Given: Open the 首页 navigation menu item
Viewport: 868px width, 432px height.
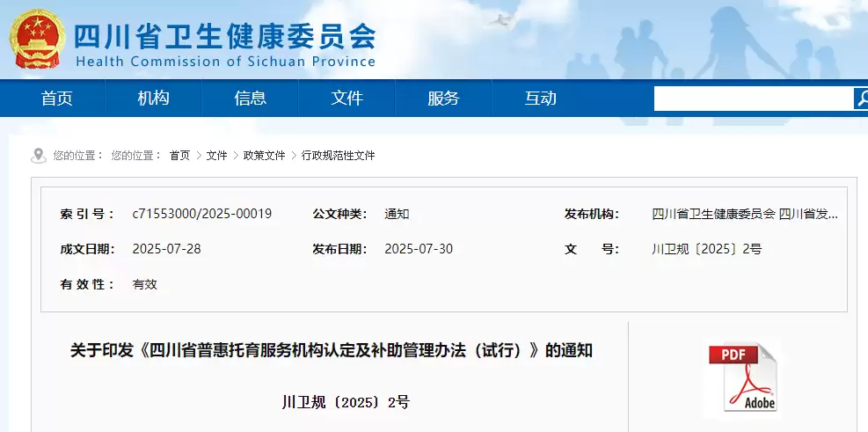Looking at the screenshot, I should 56,99.
